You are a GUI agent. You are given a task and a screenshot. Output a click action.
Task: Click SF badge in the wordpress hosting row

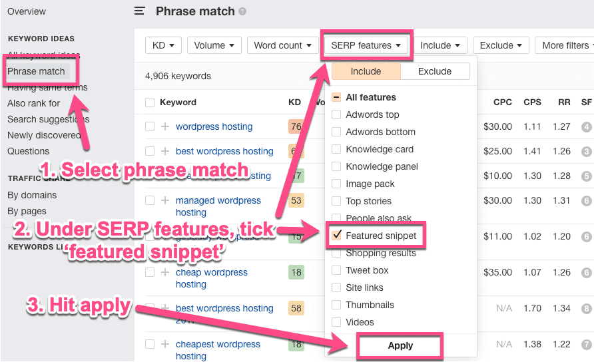586,126
